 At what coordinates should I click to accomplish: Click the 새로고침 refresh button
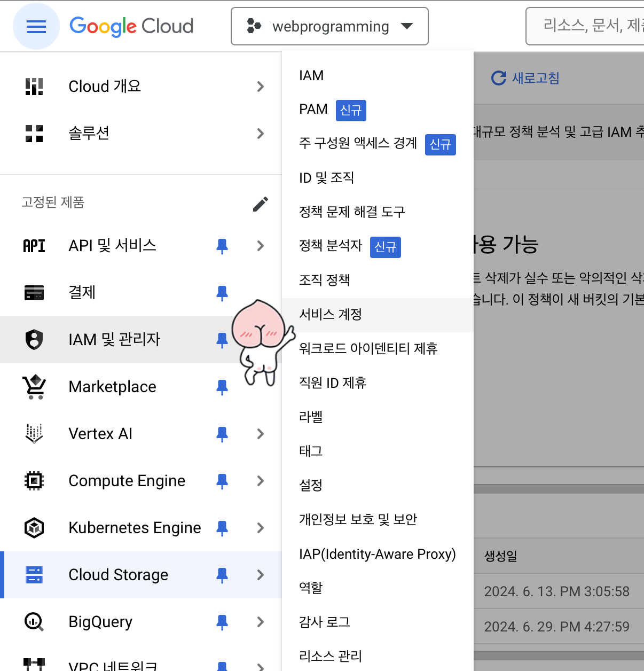pos(525,78)
